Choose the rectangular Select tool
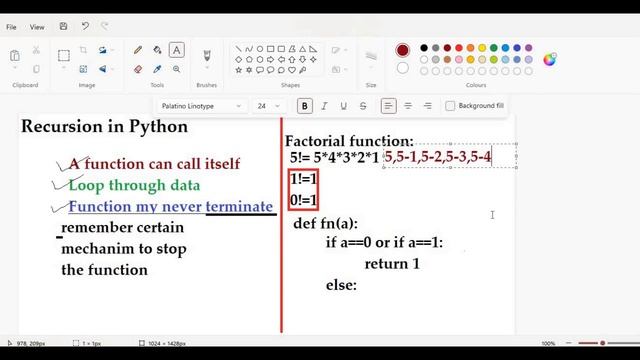This screenshot has width=640, height=360. pyautogui.click(x=64, y=55)
